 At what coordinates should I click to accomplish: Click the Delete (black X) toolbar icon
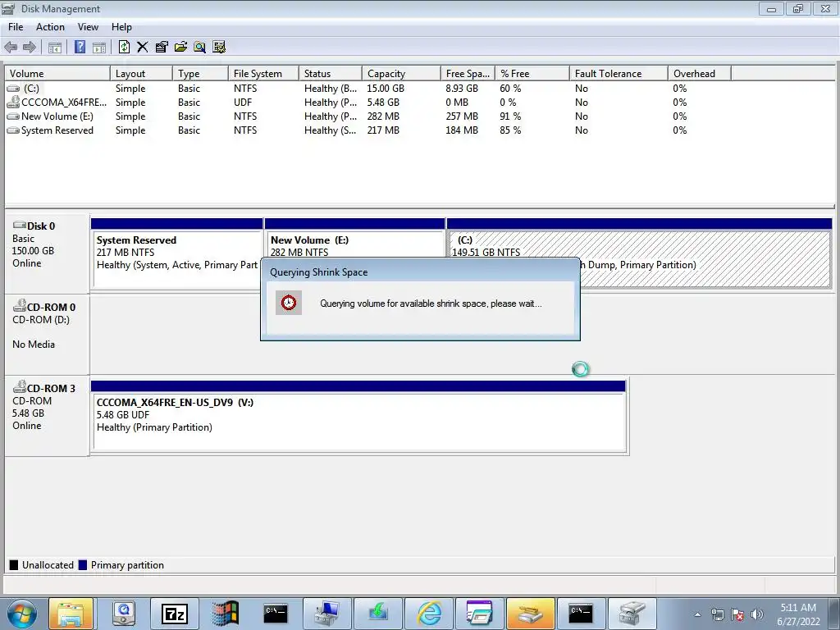(x=143, y=47)
